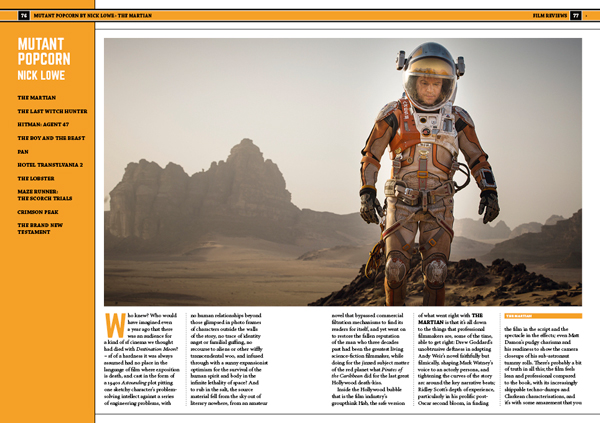The image size is (600, 423).
Task: Click 'The Lobster' in sidebar list
Action: point(36,179)
